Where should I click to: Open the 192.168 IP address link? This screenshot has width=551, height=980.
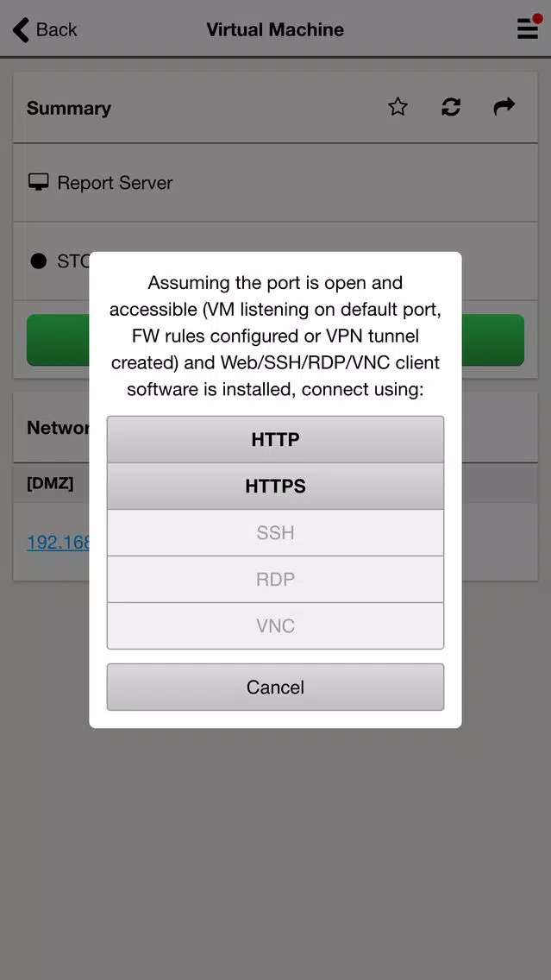coord(58,542)
